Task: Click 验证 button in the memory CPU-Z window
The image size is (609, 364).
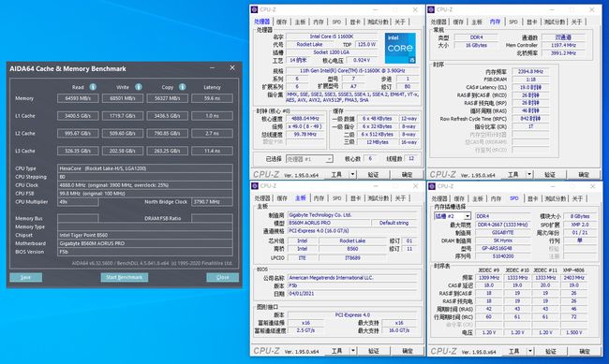Action: pos(550,175)
